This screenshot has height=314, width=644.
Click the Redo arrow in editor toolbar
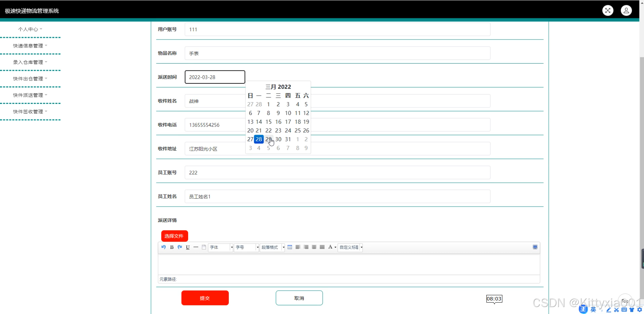pyautogui.click(x=180, y=247)
